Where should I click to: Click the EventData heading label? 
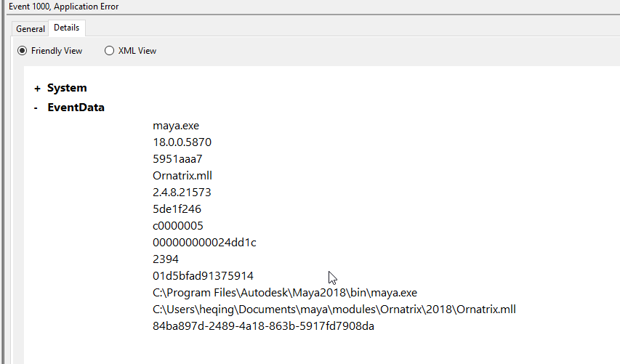point(76,108)
